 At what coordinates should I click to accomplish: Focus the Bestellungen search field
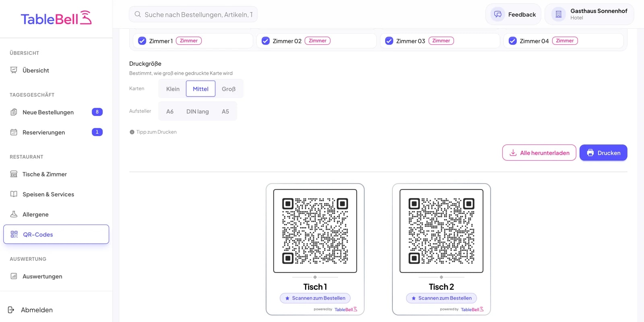pyautogui.click(x=193, y=14)
